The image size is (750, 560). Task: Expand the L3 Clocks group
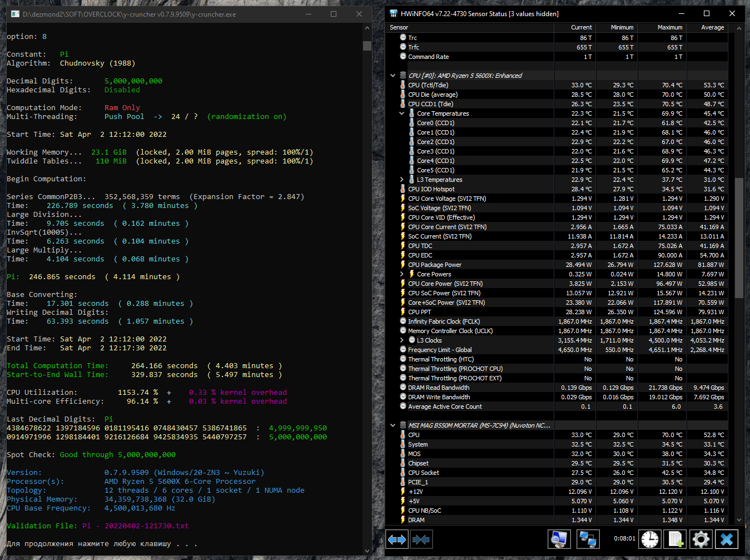[402, 340]
